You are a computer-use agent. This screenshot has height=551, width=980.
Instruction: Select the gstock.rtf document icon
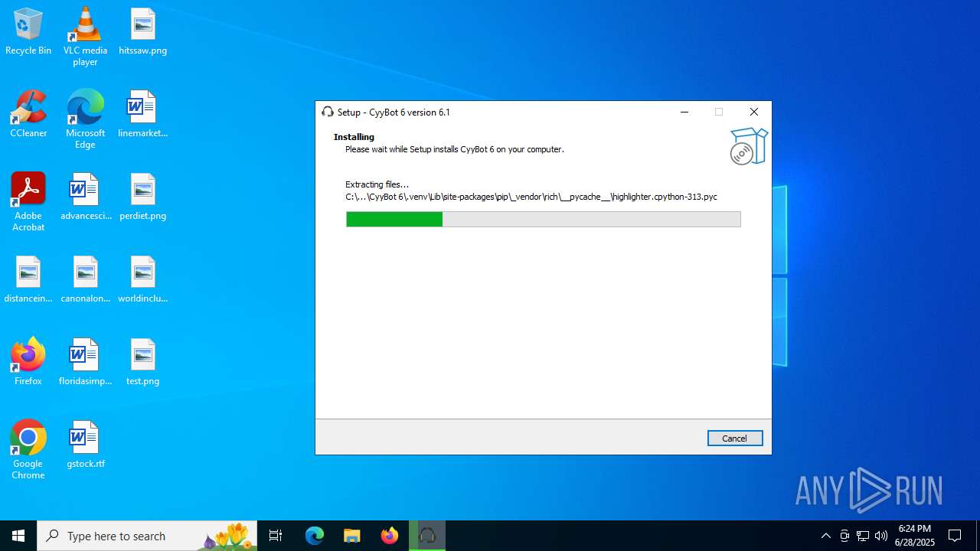[85, 445]
